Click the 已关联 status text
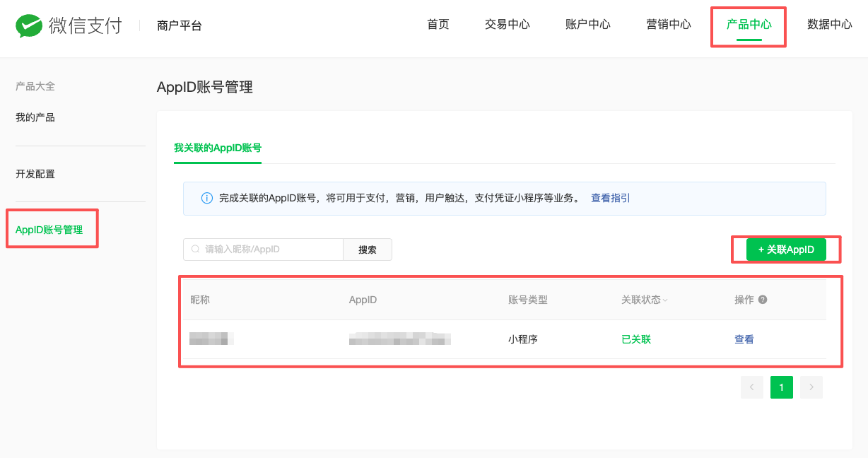Screen dimensions: 868x458 [636, 339]
